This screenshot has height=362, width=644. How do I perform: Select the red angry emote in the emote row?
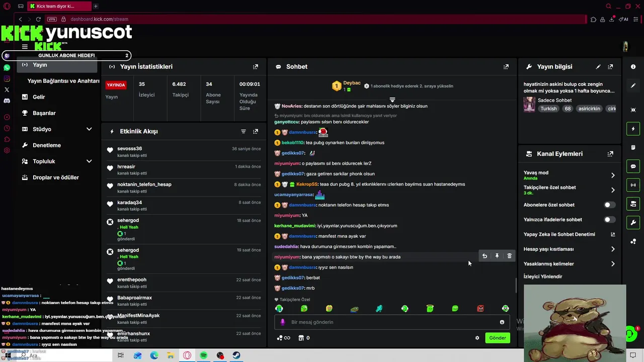click(480, 308)
